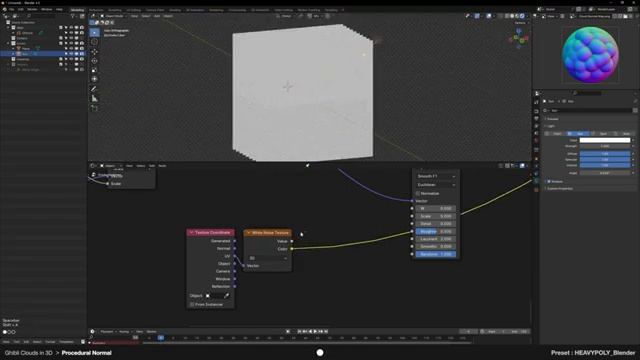Click the white light Color swatch
This screenshot has width=640, height=360.
(605, 140)
